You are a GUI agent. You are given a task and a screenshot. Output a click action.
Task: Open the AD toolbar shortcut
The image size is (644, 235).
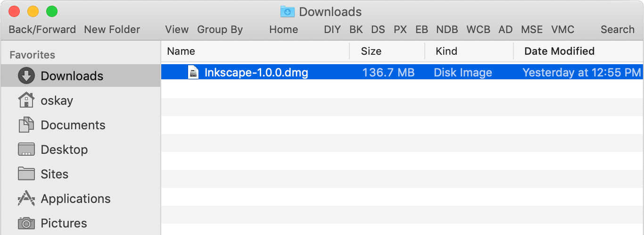(x=505, y=29)
